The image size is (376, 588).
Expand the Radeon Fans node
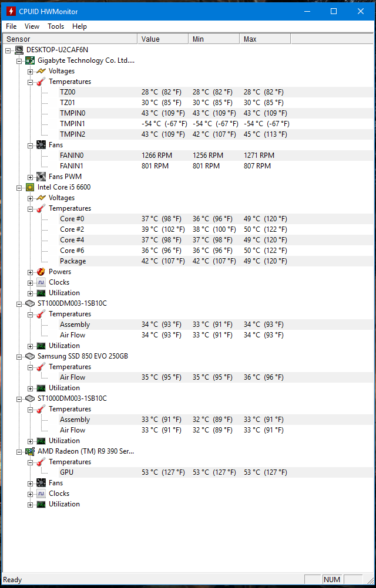click(x=31, y=484)
